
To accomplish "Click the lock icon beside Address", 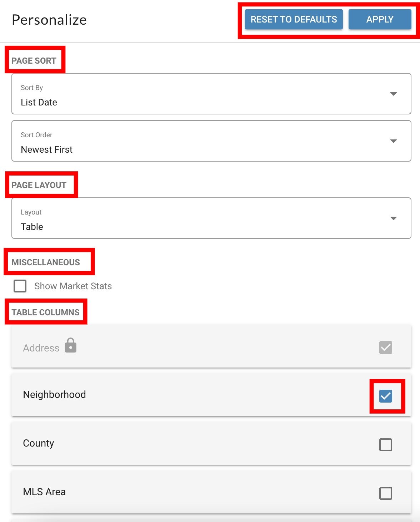I will (71, 345).
